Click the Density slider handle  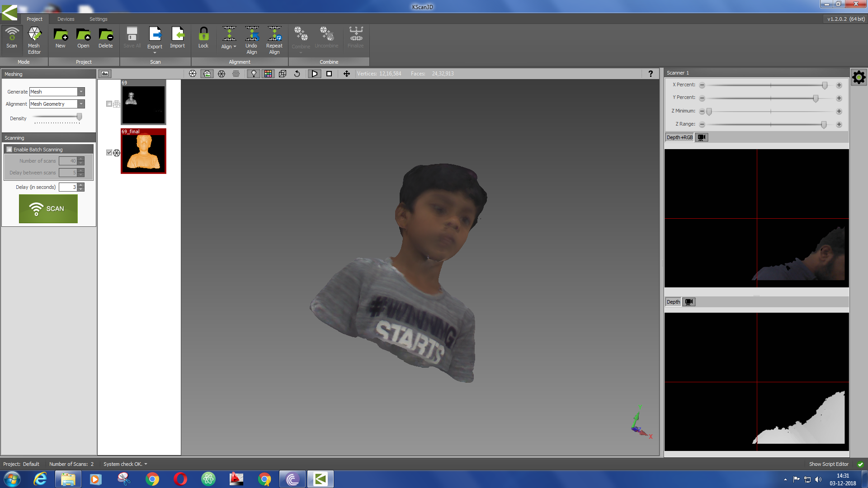pyautogui.click(x=79, y=117)
